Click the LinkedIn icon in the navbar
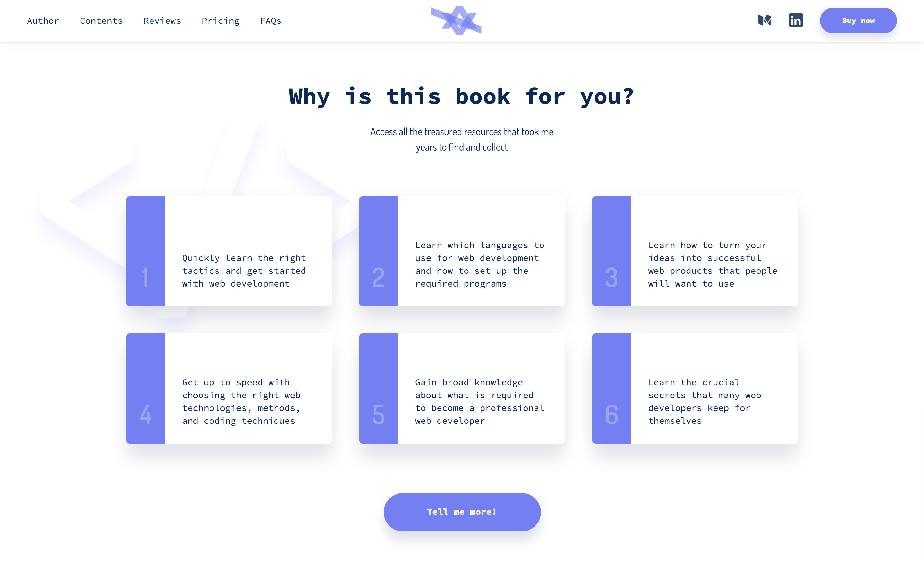924x577 pixels. coord(796,20)
